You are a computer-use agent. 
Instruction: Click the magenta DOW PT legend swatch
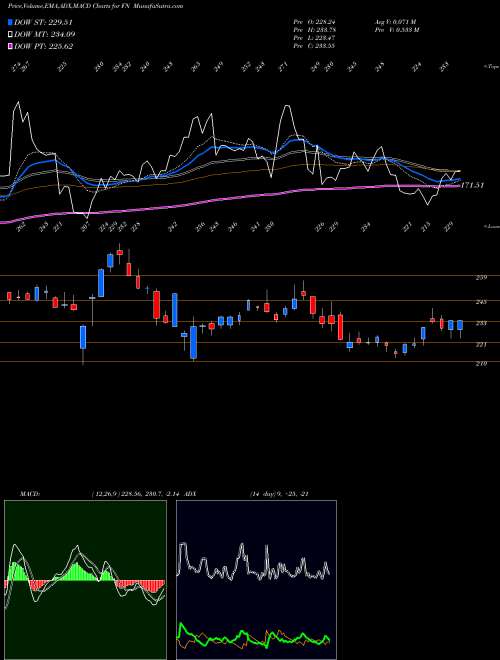tap(11, 46)
